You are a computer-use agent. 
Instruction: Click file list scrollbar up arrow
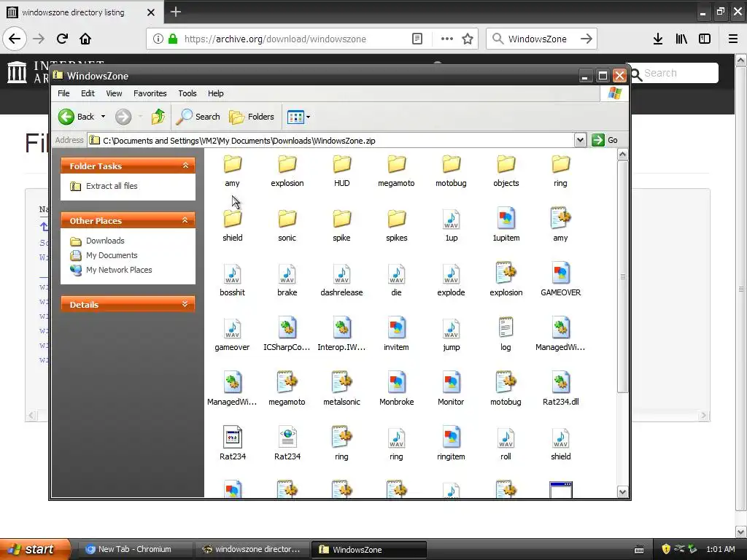(622, 155)
